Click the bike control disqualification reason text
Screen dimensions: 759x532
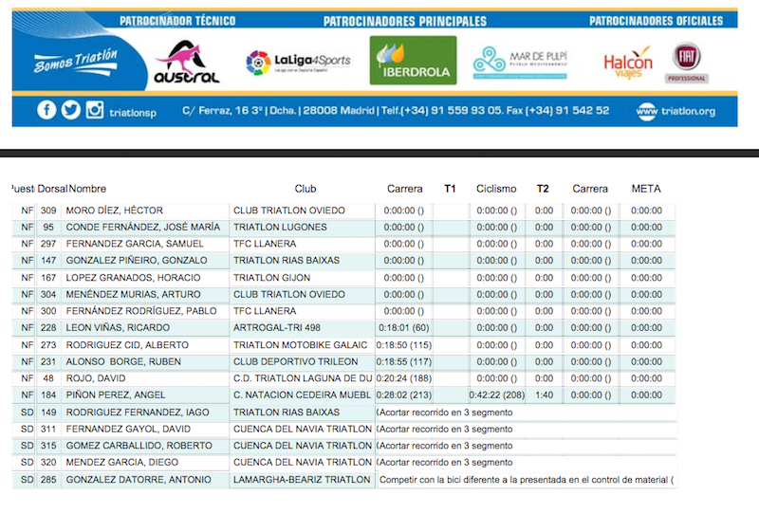tap(527, 480)
